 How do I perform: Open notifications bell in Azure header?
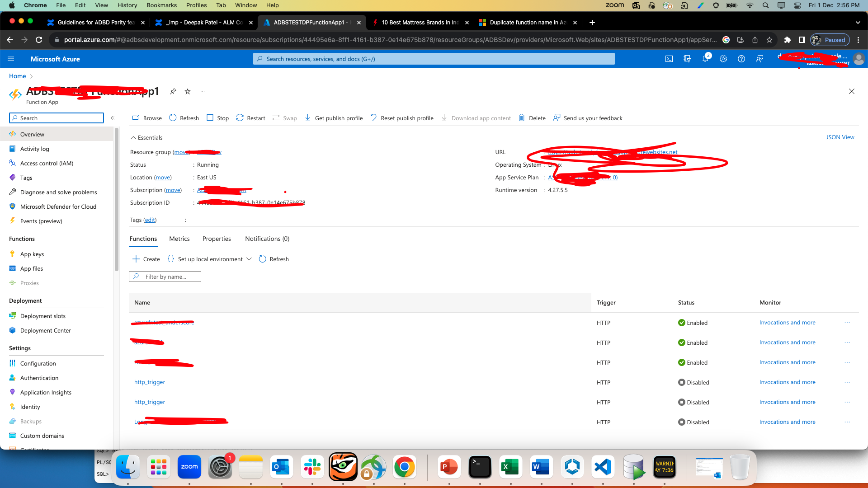pyautogui.click(x=705, y=59)
